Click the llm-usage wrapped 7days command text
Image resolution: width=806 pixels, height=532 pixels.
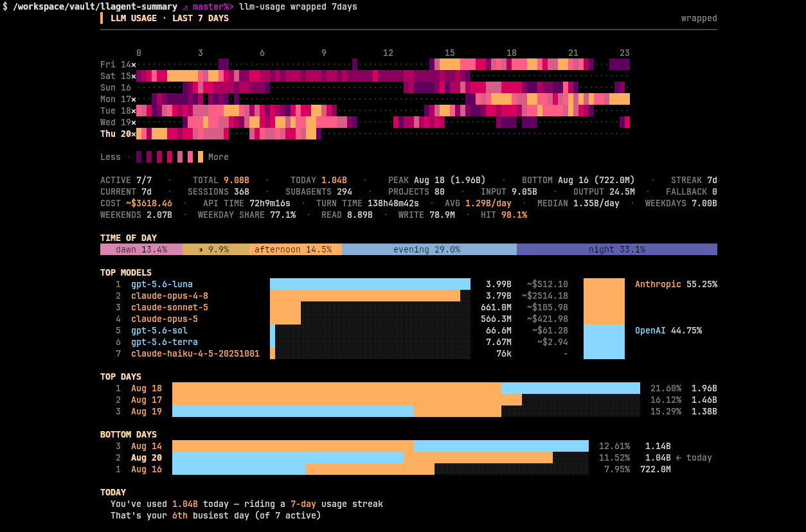pos(298,6)
